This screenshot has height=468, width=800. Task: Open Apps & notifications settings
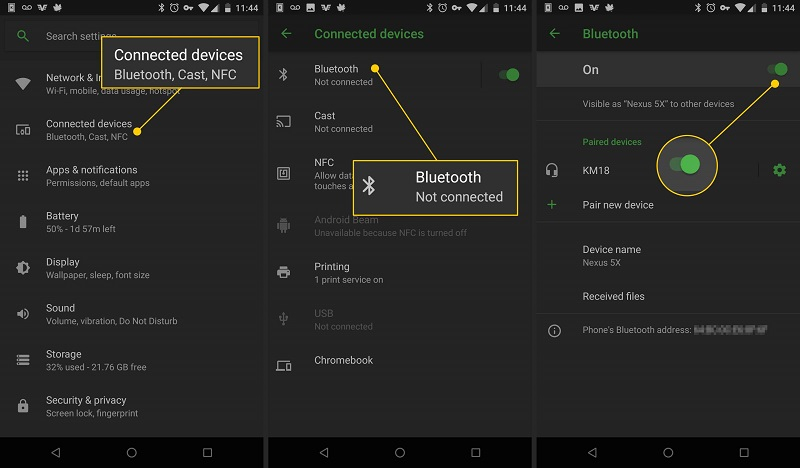(x=132, y=176)
